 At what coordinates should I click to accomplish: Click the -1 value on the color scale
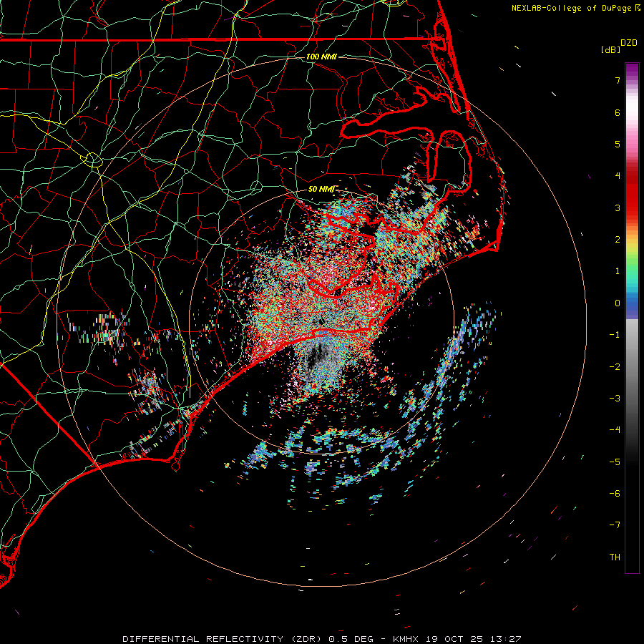[615, 335]
